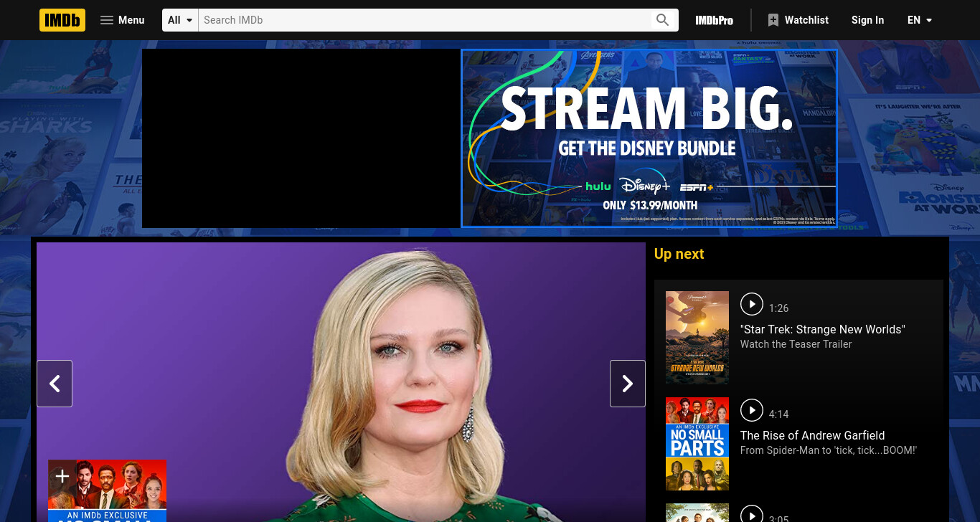Click "From Spider-Man to 'tick, tick...BOOM!'" text
Screen dimensions: 980x522
pyautogui.click(x=829, y=450)
